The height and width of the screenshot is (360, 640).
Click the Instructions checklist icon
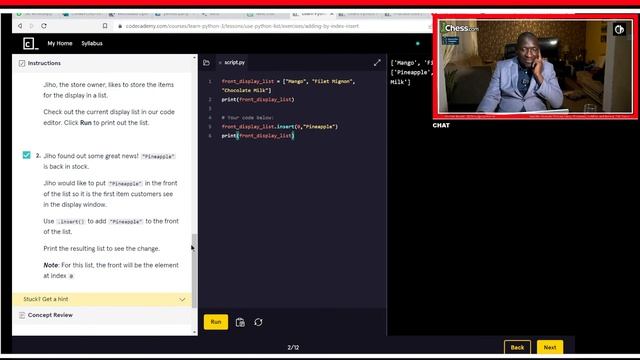click(22, 63)
